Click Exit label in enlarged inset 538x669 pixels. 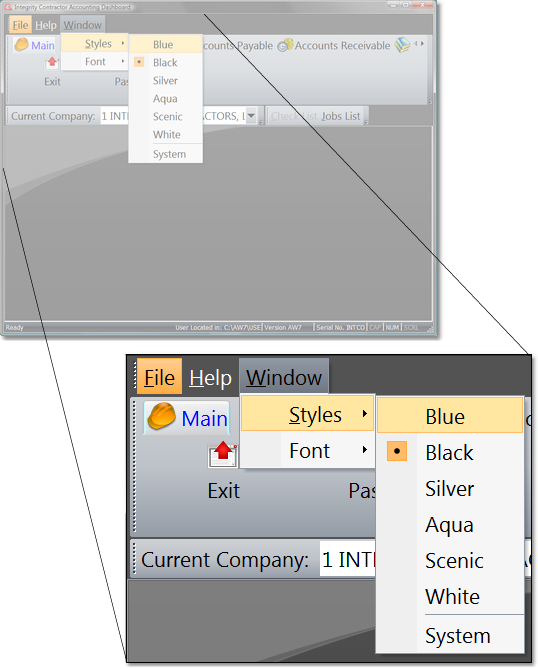coord(224,491)
